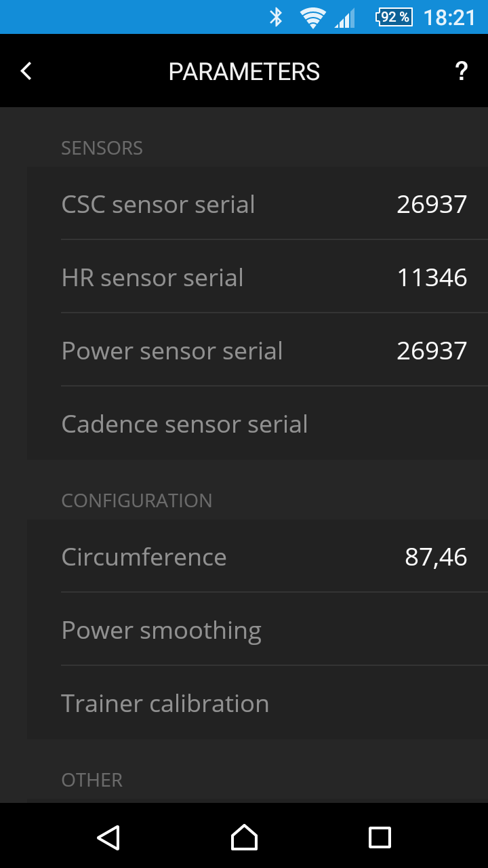Tap the HR serial value 11346
This screenshot has height=868, width=488.
coord(432,277)
